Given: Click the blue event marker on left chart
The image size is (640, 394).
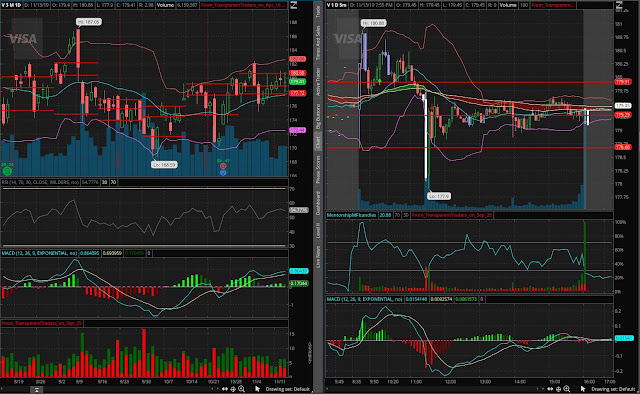Looking at the screenshot, I should (223, 172).
